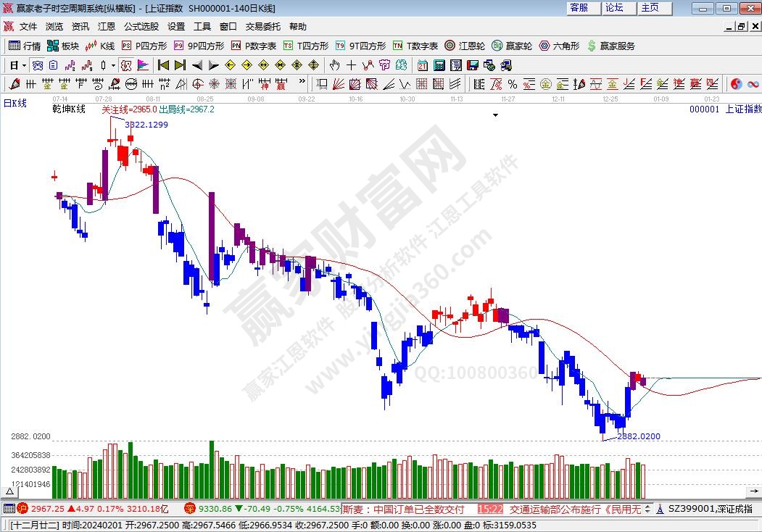The image size is (762, 532).
Task: Click the 客服 customer service button
Action: (579, 8)
